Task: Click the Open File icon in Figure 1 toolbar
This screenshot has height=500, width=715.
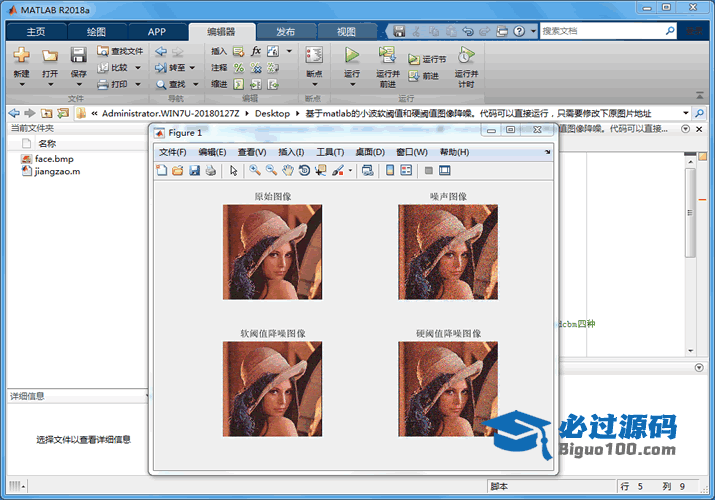Action: click(178, 170)
